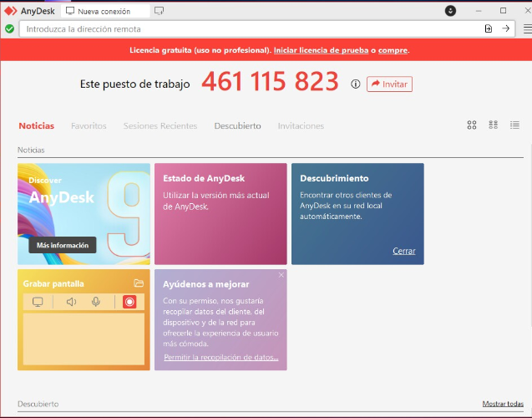Viewport: 532px width, 418px height.
Task: Open the round dropdown arrow in title bar
Action: point(451,11)
